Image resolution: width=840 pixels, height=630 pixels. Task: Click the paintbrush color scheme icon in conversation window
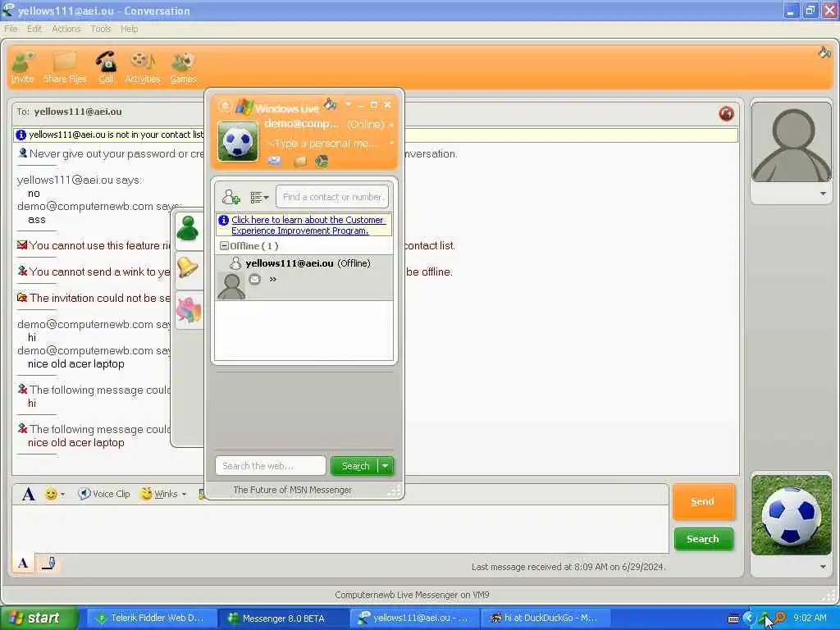click(x=824, y=52)
